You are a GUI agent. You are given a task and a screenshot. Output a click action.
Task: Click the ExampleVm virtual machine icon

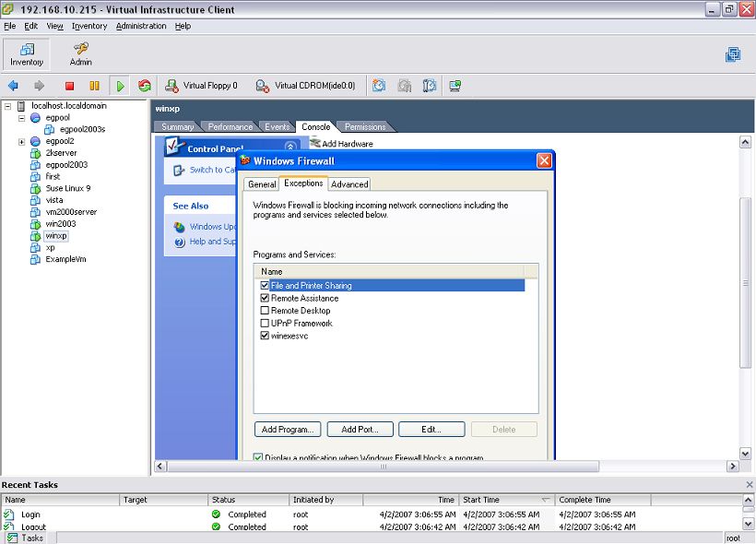tap(35, 259)
